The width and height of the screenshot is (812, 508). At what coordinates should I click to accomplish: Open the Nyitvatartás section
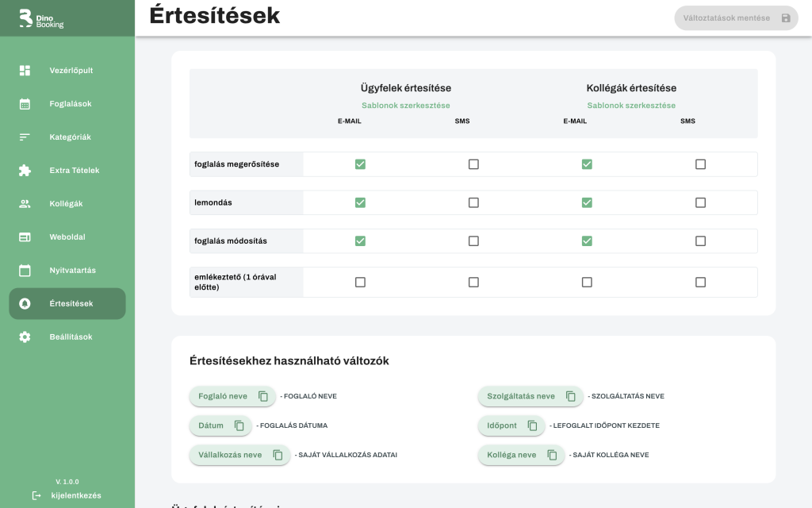(x=72, y=271)
